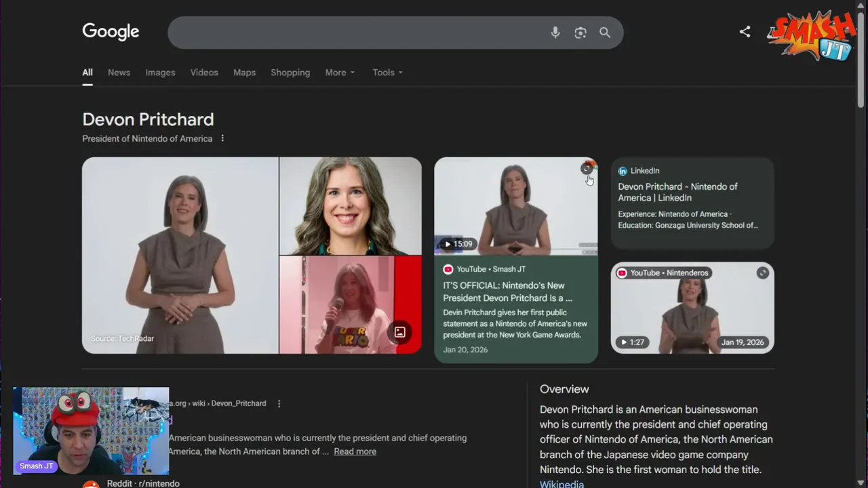Switch to the Videos tab
This screenshot has width=868, height=488.
point(204,73)
